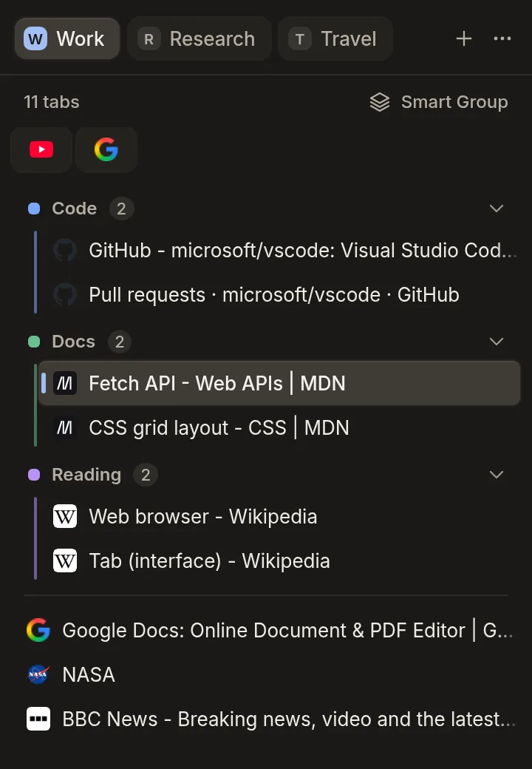Click the W badge on Work workspace

pos(35,38)
